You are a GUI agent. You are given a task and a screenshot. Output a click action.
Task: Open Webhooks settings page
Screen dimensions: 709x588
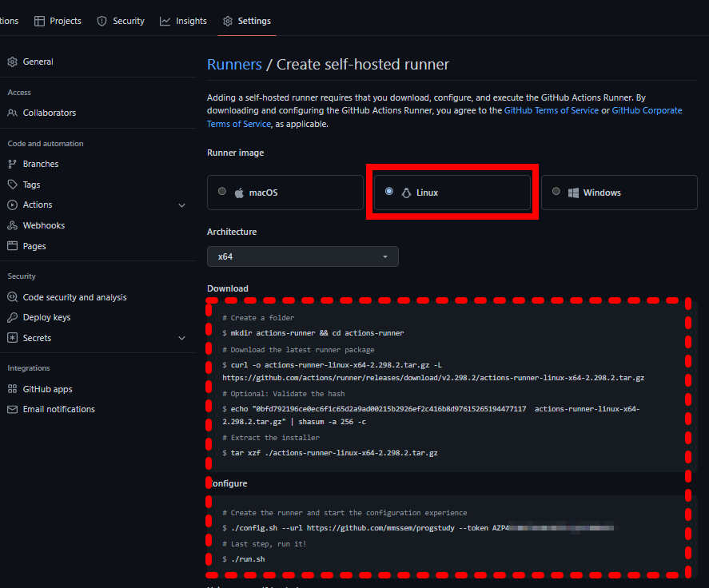(44, 225)
